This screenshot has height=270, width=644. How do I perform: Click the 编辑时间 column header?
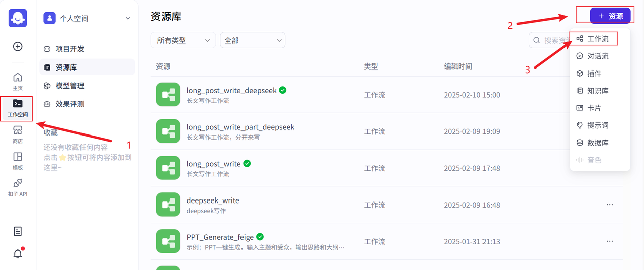pyautogui.click(x=458, y=66)
